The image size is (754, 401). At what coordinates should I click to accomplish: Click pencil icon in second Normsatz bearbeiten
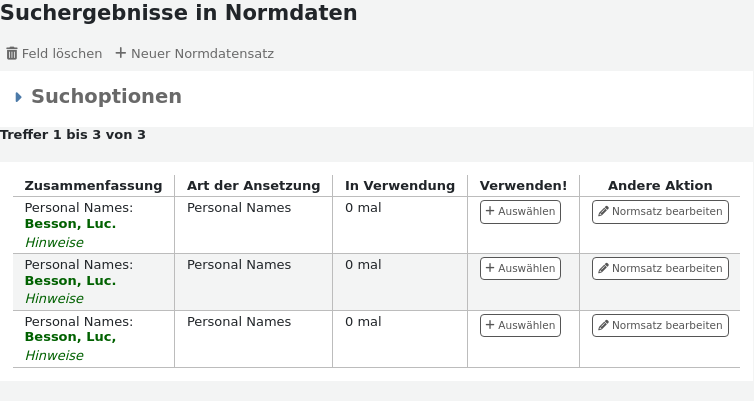click(603, 269)
